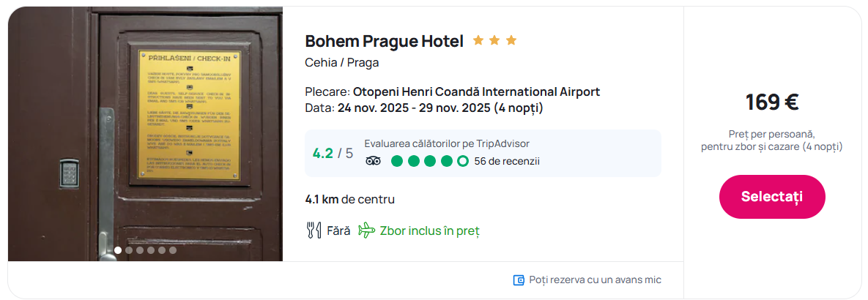Click the Zbor inclus în preț label
The image size is (868, 300).
pos(429,230)
